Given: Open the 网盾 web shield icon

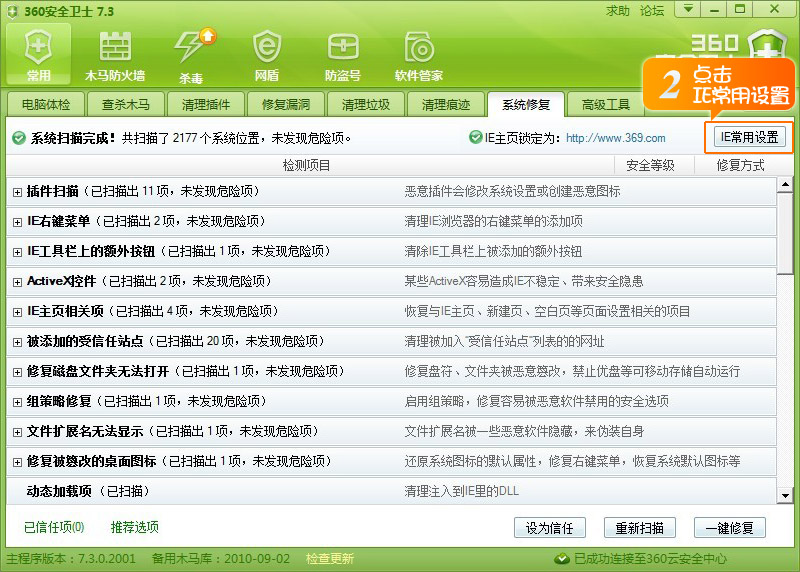Looking at the screenshot, I should click(x=266, y=54).
